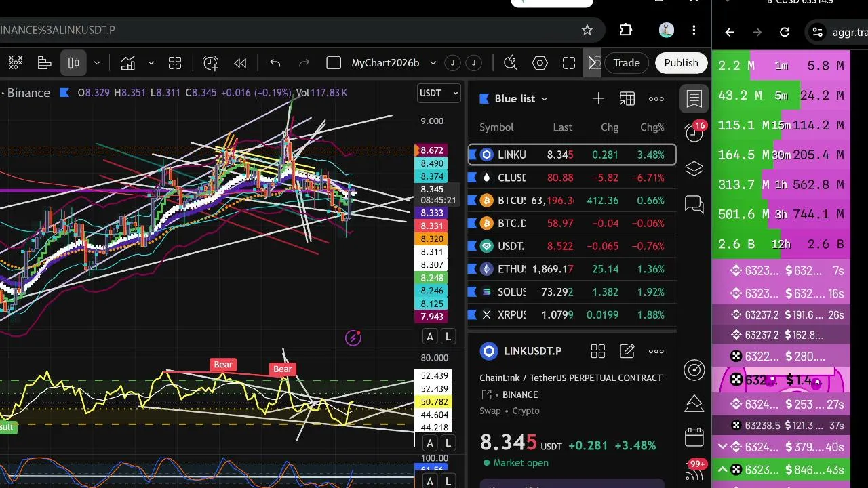Screen dimensions: 868x488
Task: Open the three-dot menu beside LINKUSDT.P
Action: (x=656, y=351)
